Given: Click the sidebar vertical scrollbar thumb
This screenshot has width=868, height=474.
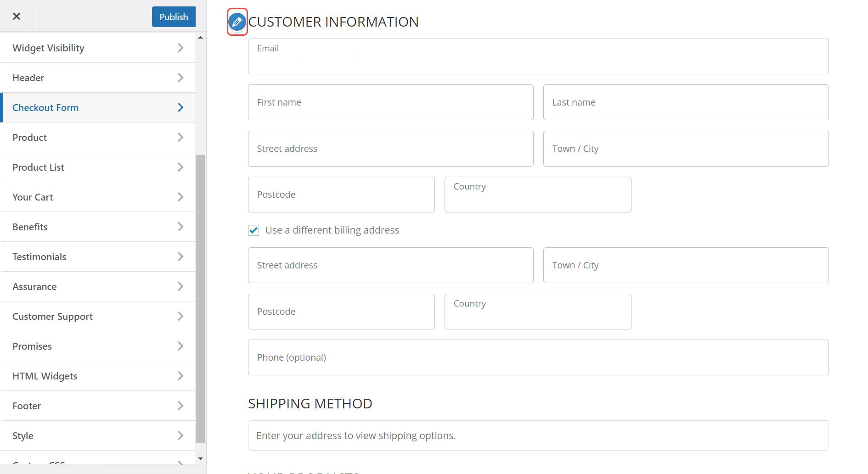Looking at the screenshot, I should tap(200, 298).
